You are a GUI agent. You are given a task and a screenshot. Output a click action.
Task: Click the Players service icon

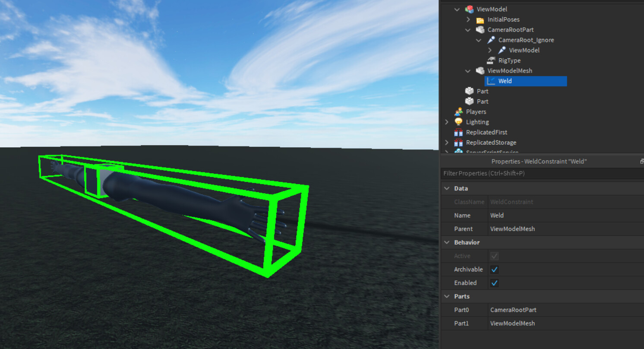click(x=458, y=111)
